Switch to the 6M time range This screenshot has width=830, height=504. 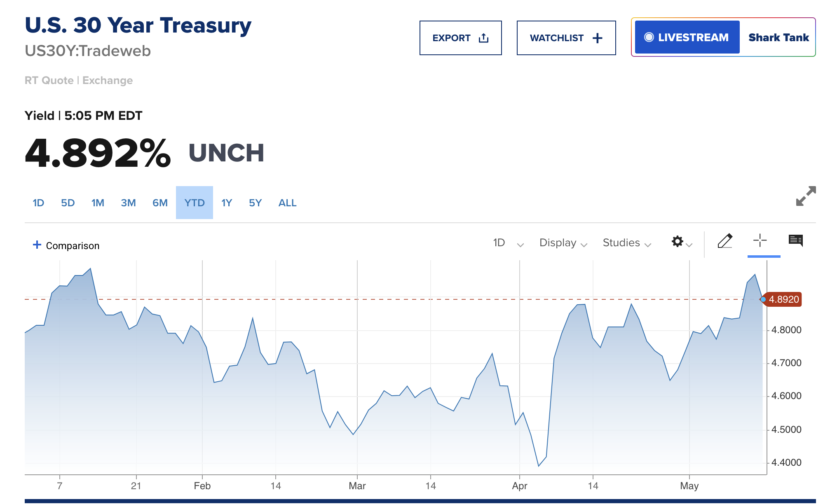click(x=160, y=203)
